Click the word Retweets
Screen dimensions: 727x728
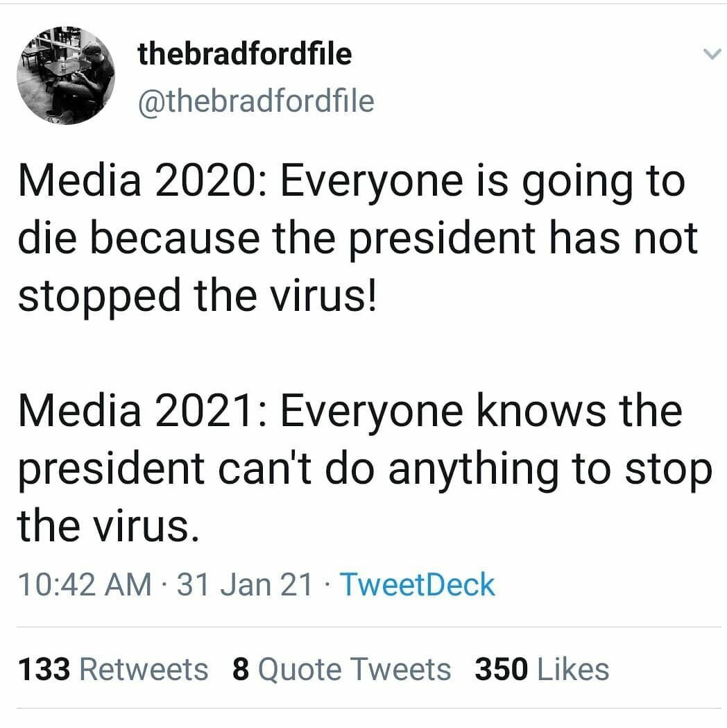[x=144, y=670]
